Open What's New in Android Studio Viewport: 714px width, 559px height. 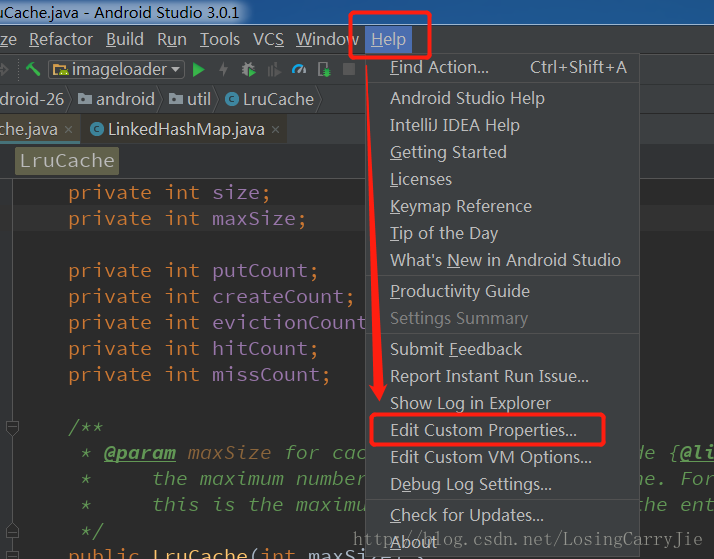click(x=503, y=260)
